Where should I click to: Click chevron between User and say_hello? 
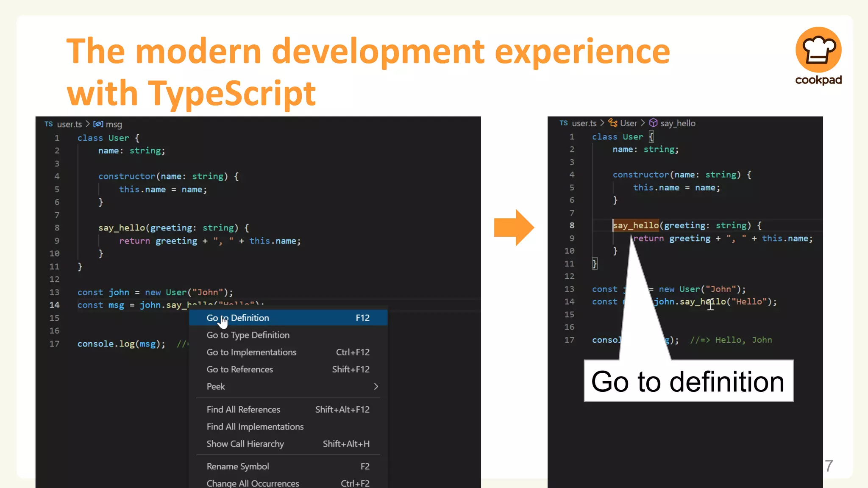[x=643, y=123]
